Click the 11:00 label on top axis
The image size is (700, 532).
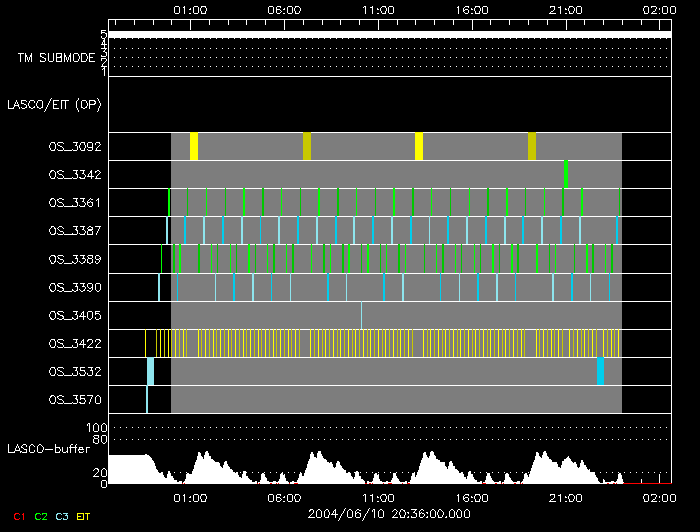tap(378, 9)
